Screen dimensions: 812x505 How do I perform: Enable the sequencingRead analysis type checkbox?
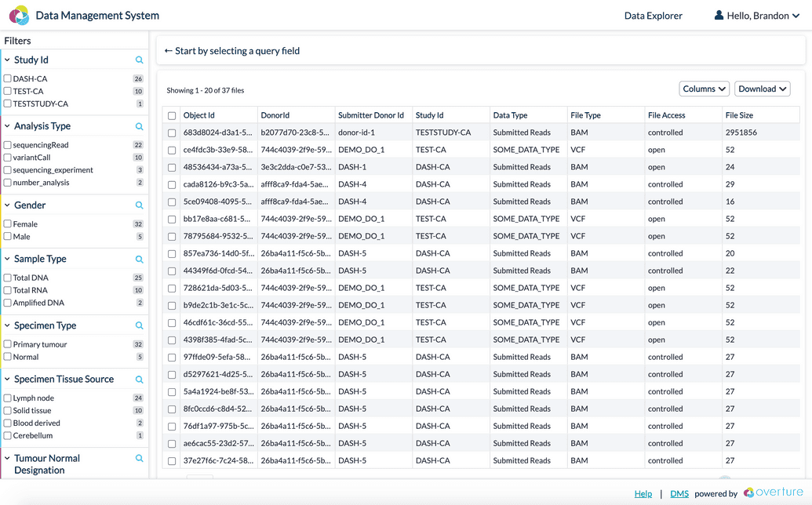pos(8,145)
